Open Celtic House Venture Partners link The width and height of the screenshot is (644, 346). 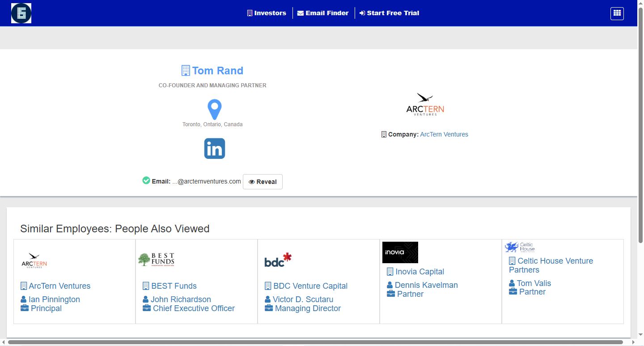pos(551,265)
